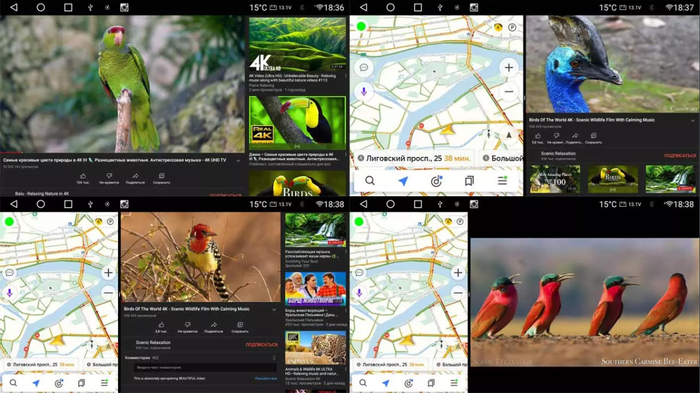Like the parrot video in the top-left panel

pyautogui.click(x=83, y=178)
